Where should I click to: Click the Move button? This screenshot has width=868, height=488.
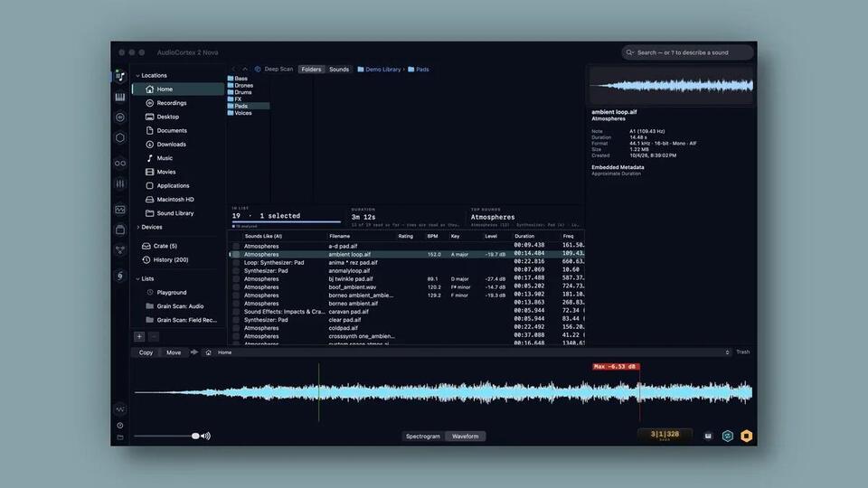[x=174, y=352]
